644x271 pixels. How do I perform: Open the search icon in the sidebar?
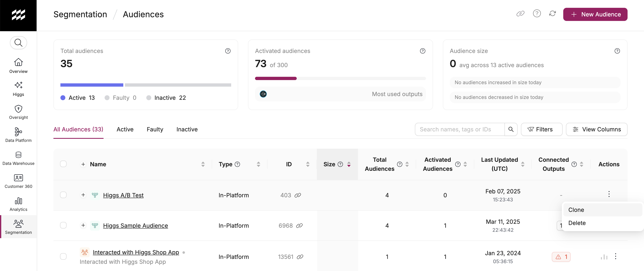click(x=18, y=43)
